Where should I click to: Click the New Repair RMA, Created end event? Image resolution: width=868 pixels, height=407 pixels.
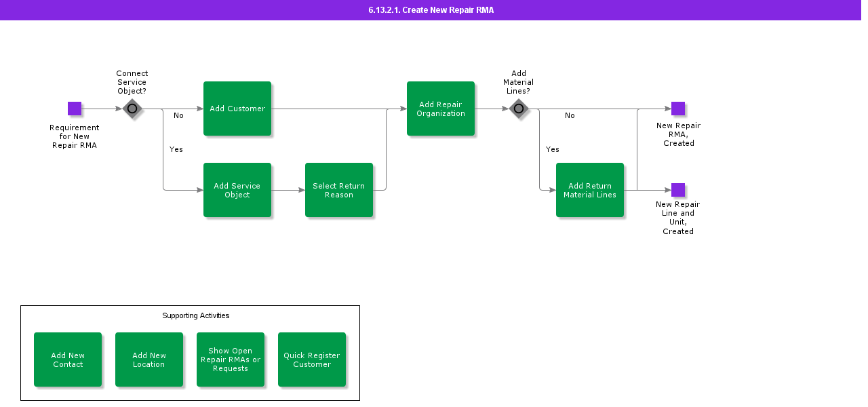point(678,109)
